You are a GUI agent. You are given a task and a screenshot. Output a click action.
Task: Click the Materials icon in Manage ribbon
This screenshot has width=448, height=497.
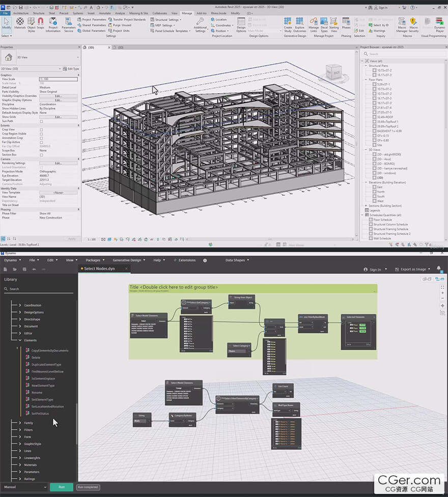tap(20, 23)
